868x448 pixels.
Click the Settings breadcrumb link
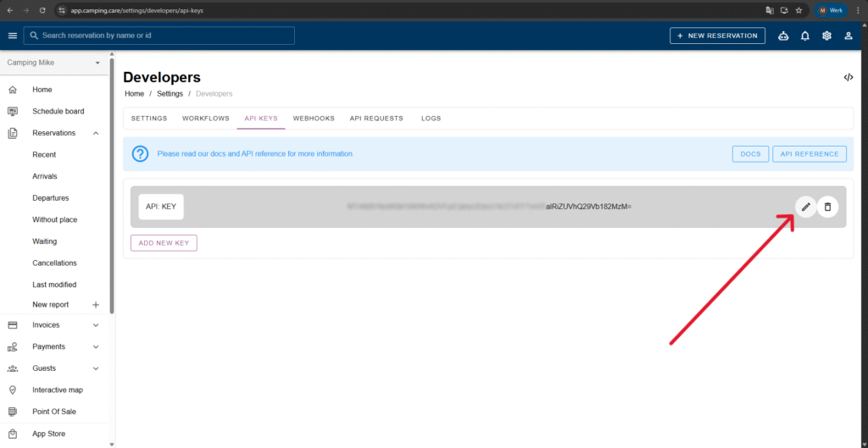coord(169,93)
